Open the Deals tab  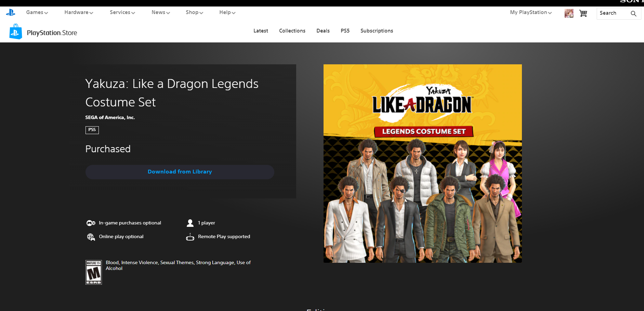323,31
